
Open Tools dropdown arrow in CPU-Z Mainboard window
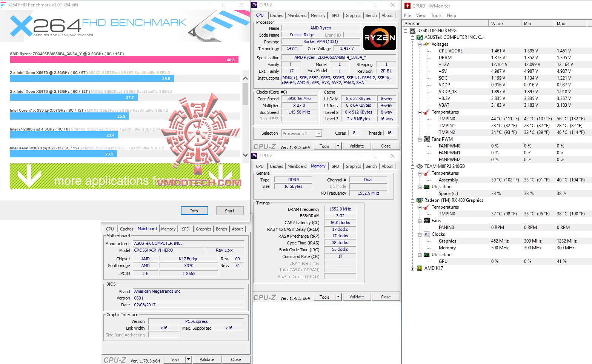pyautogui.click(x=188, y=359)
